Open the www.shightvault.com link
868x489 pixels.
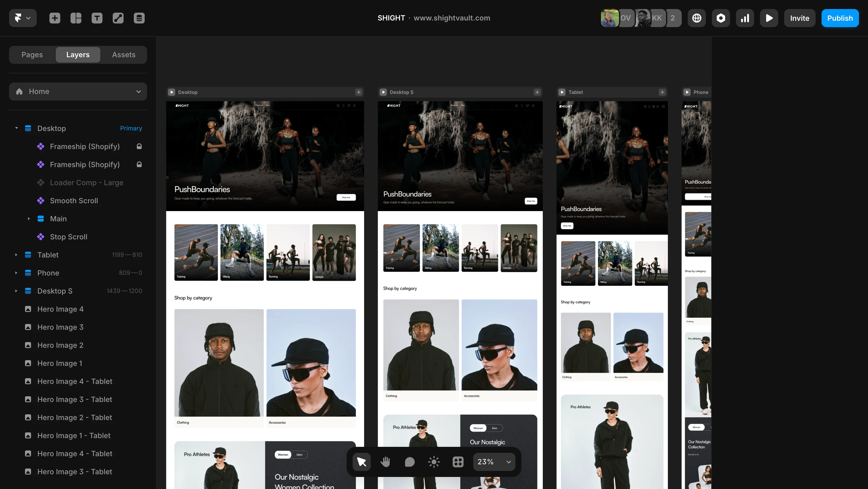coord(452,18)
